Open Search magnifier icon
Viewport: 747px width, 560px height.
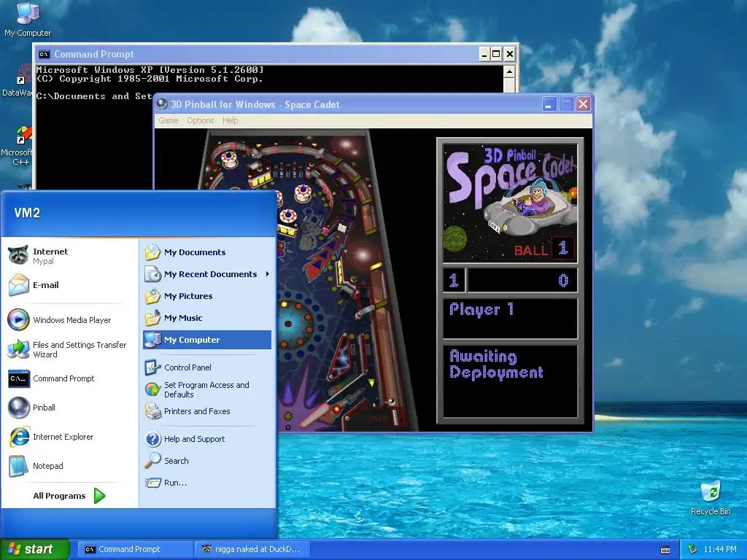[153, 461]
